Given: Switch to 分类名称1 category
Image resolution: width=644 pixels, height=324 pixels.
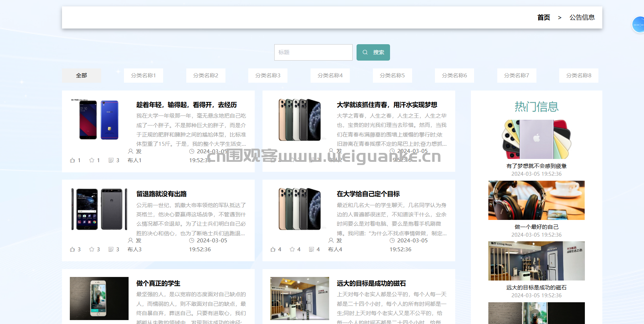Looking at the screenshot, I should (144, 76).
